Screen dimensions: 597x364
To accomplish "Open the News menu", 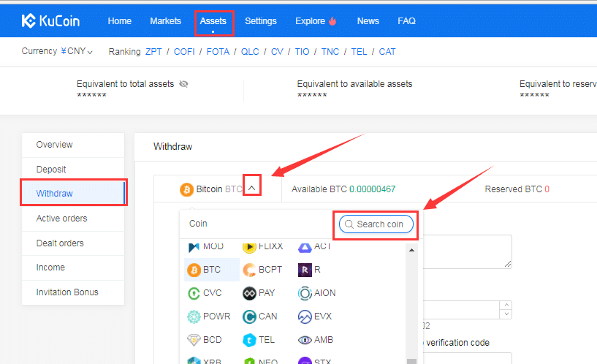I will (368, 21).
